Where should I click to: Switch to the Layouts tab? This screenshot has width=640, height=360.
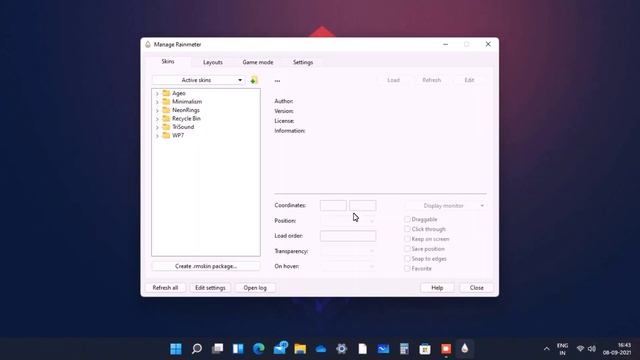[213, 62]
